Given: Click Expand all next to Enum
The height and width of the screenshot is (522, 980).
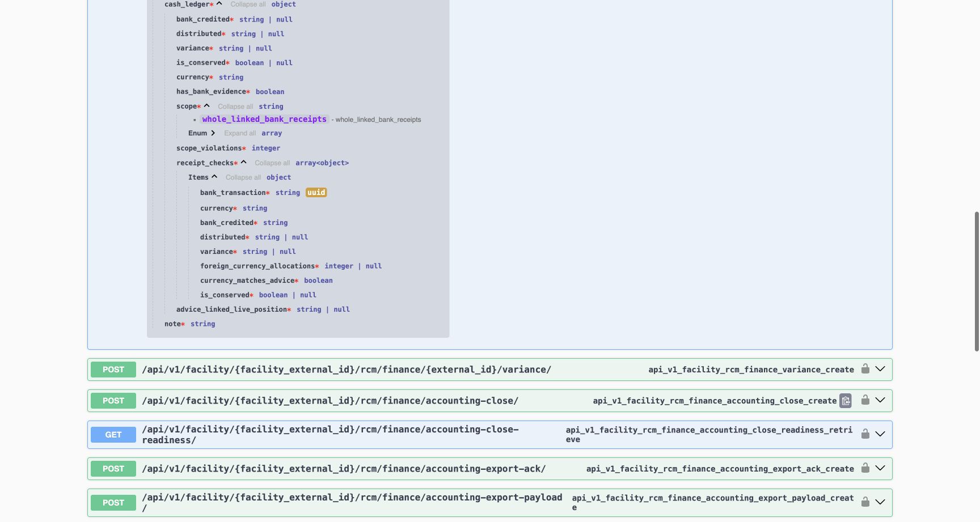Looking at the screenshot, I should pyautogui.click(x=240, y=133).
